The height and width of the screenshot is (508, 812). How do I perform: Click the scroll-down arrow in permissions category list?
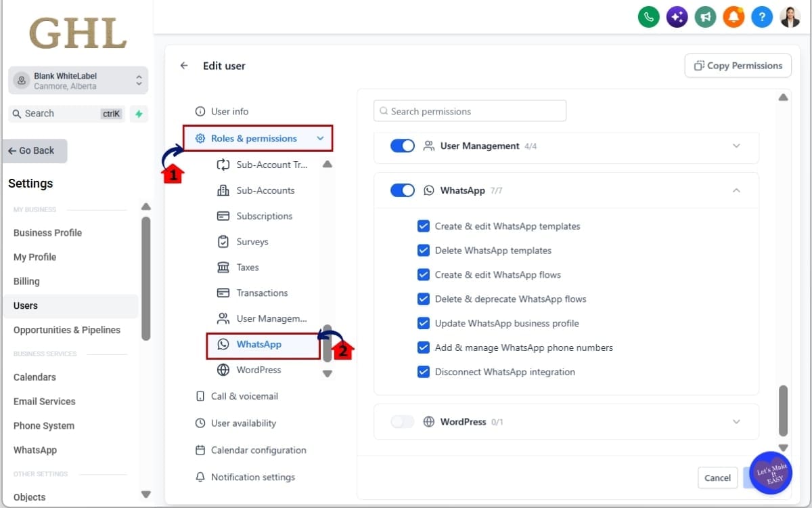coord(328,373)
